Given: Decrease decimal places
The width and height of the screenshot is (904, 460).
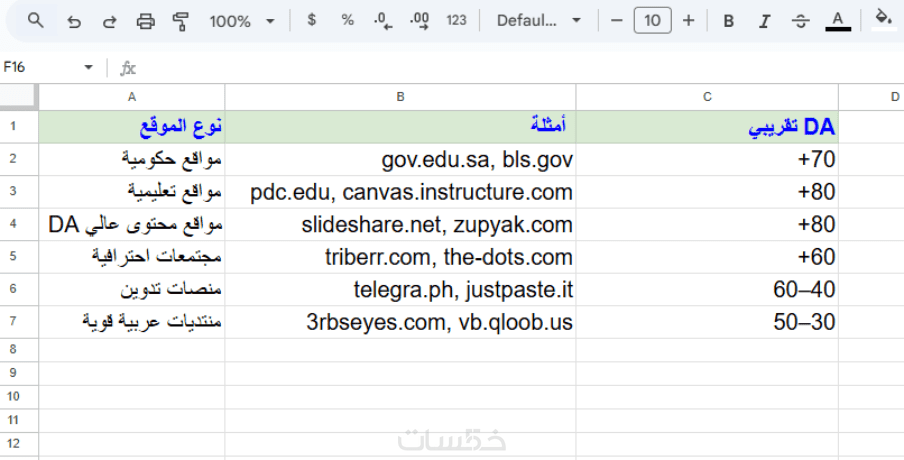Looking at the screenshot, I should [383, 21].
